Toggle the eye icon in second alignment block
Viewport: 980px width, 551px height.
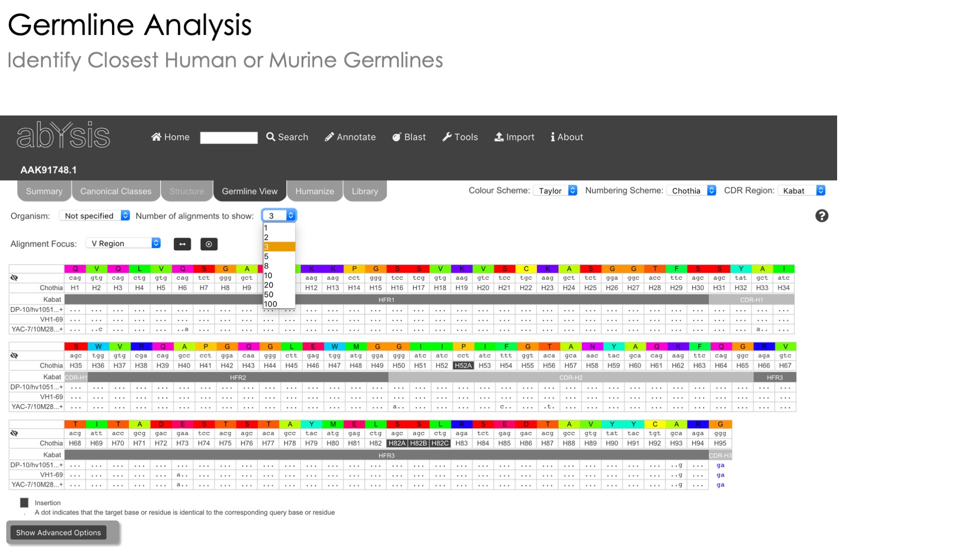(x=14, y=356)
